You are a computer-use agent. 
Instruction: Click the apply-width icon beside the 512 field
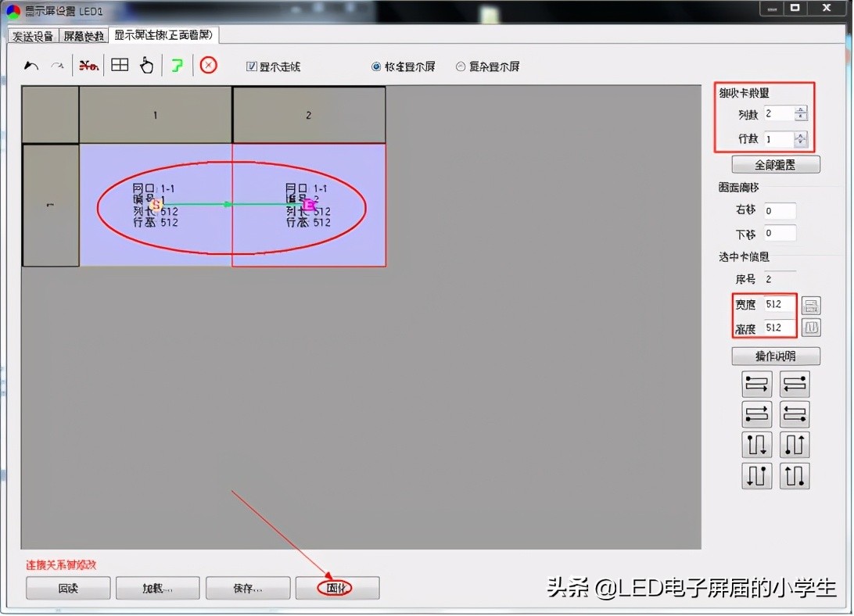(x=811, y=305)
